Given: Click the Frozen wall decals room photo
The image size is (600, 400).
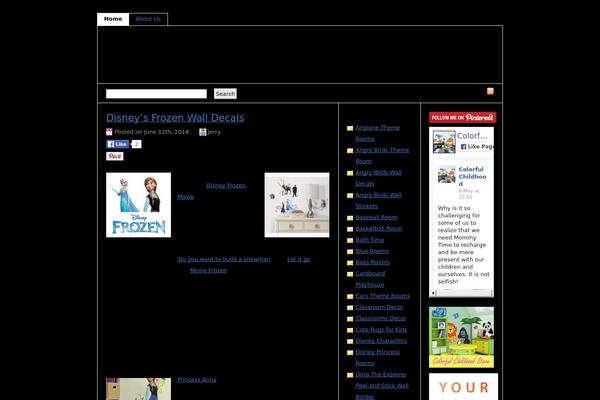Looking at the screenshot, I should pyautogui.click(x=297, y=205).
